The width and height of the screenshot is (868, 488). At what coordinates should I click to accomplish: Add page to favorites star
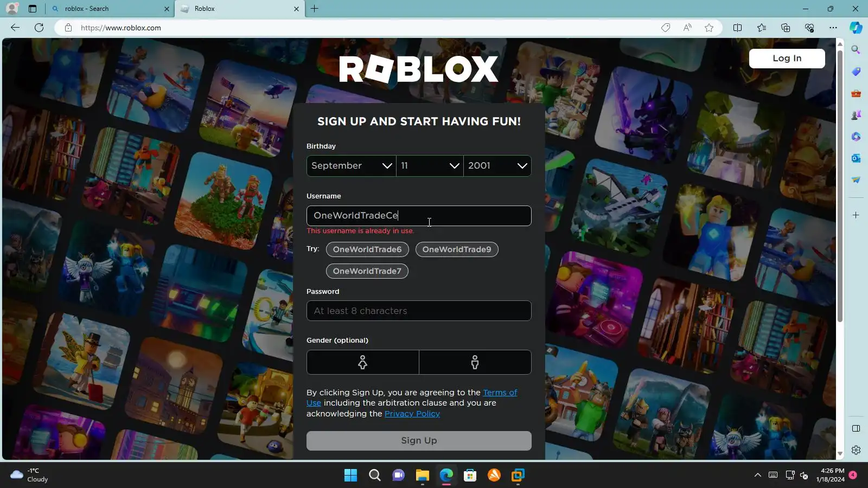click(709, 28)
